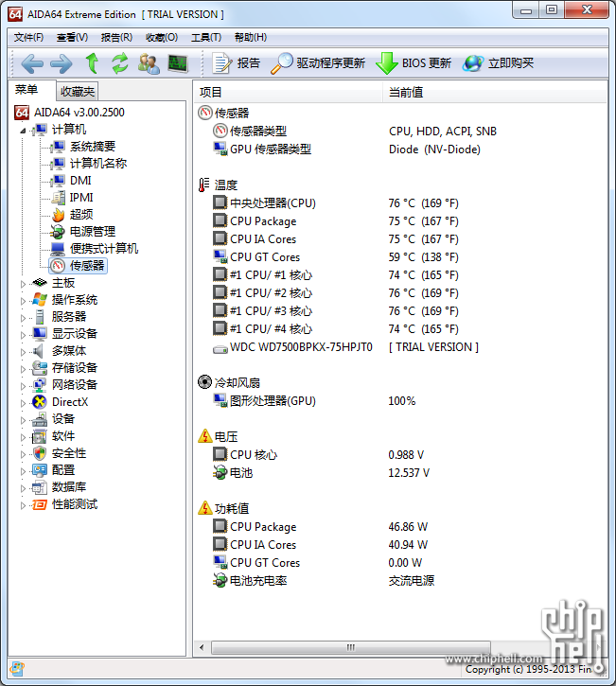
Task: Click the 项目 column header
Action: (288, 93)
